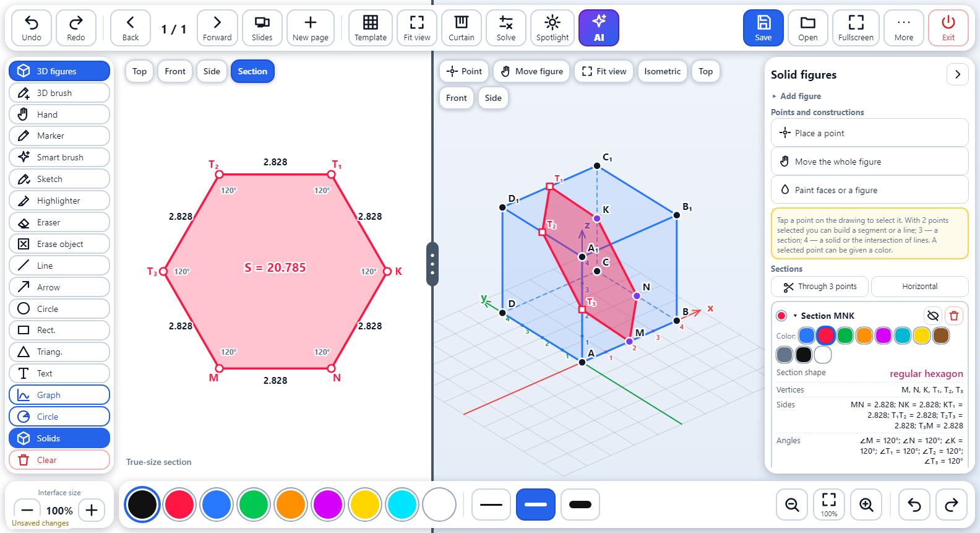Collapse the Section MNK details triangle
This screenshot has height=533, width=980.
pyautogui.click(x=795, y=316)
